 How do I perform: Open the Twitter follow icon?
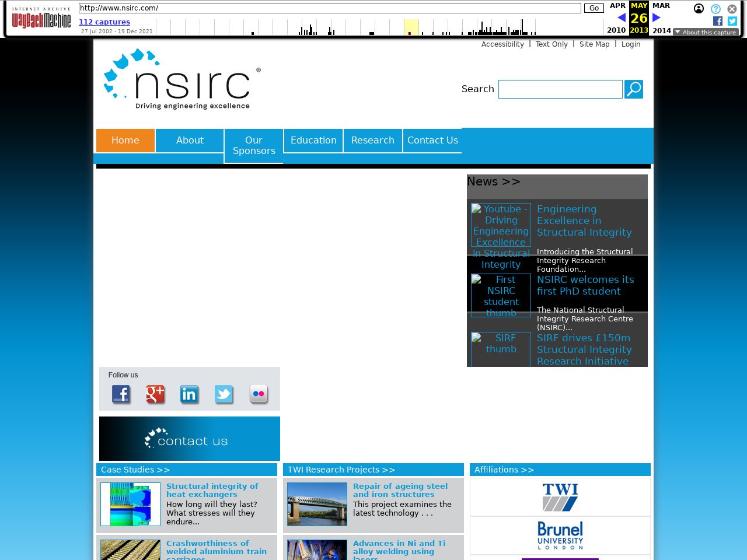(224, 394)
